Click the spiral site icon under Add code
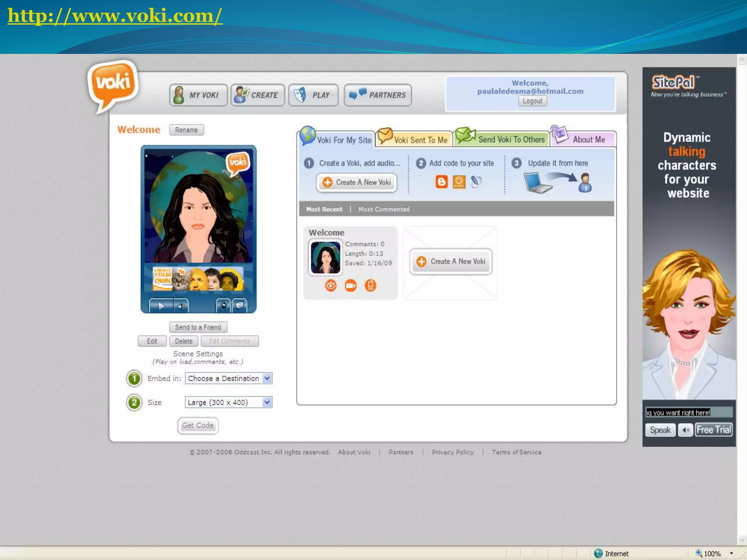This screenshot has width=747, height=560. click(x=476, y=182)
